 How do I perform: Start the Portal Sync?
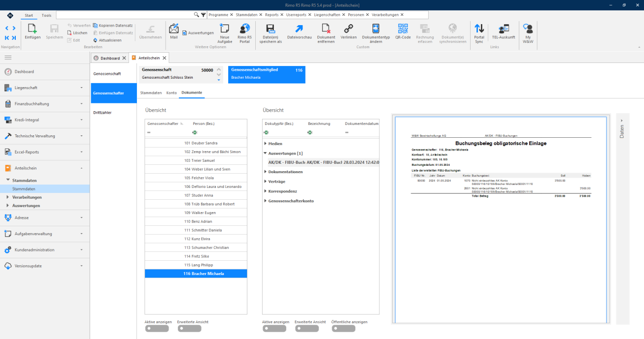479,33
